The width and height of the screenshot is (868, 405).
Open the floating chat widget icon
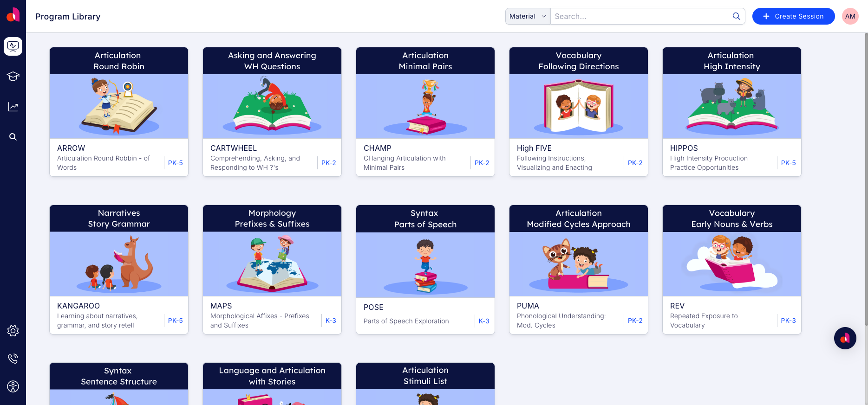(x=845, y=338)
